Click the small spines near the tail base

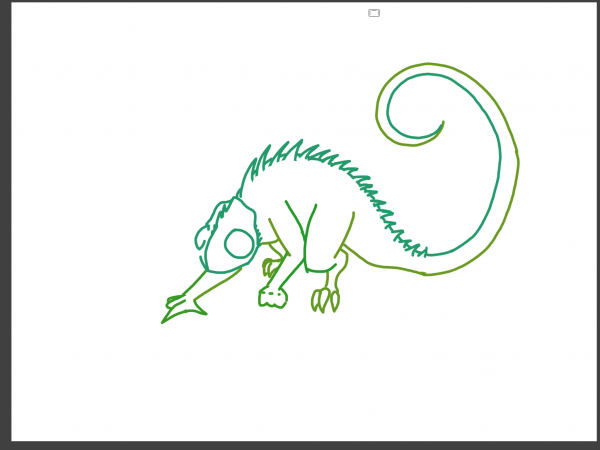click(409, 243)
